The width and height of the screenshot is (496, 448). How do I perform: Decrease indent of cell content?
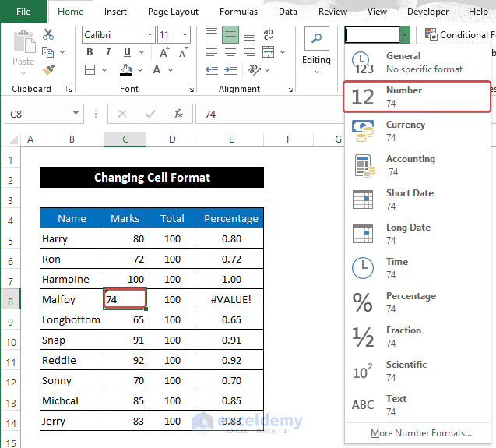coord(212,69)
